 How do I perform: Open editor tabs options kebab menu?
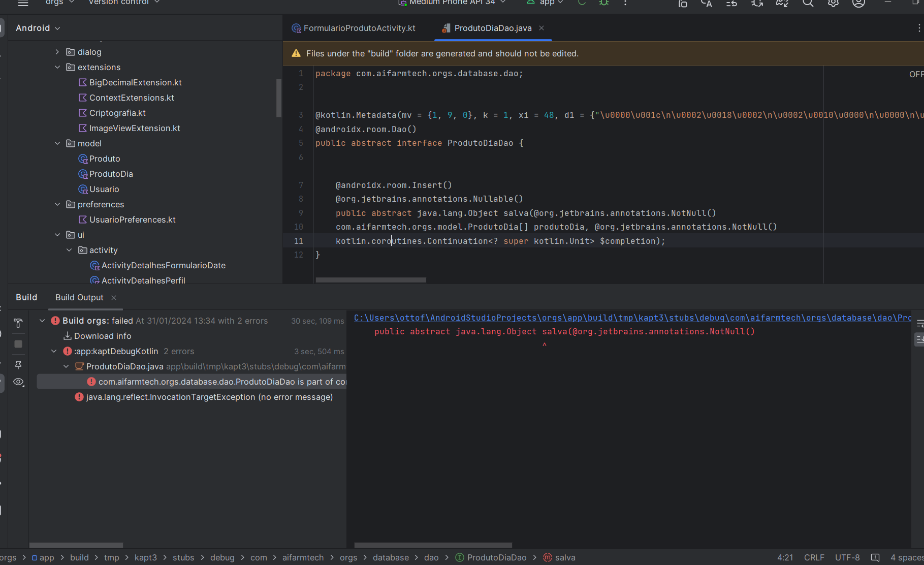[919, 28]
